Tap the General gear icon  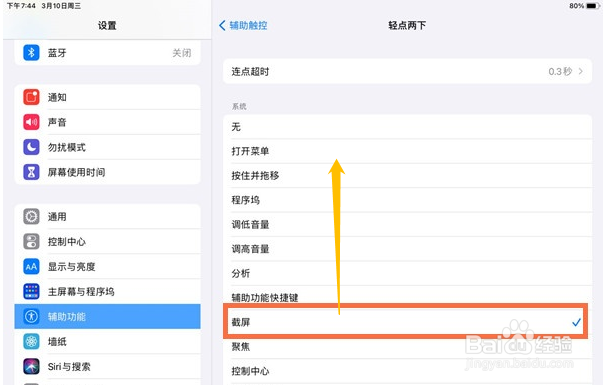[31, 217]
